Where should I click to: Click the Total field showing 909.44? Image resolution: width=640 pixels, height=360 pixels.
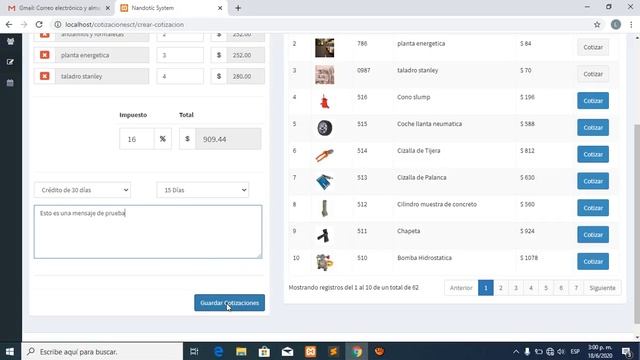228,139
